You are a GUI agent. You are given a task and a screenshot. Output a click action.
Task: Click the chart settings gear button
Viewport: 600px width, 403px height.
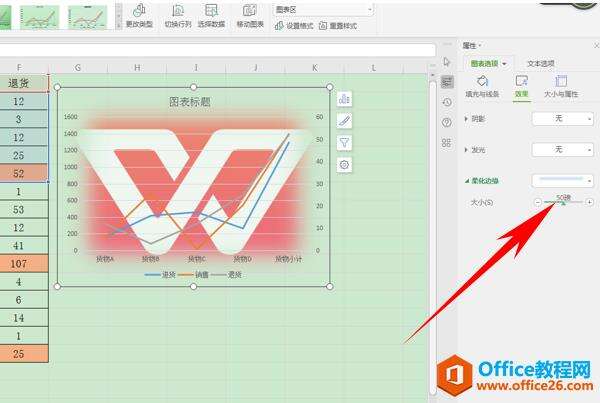click(x=344, y=165)
